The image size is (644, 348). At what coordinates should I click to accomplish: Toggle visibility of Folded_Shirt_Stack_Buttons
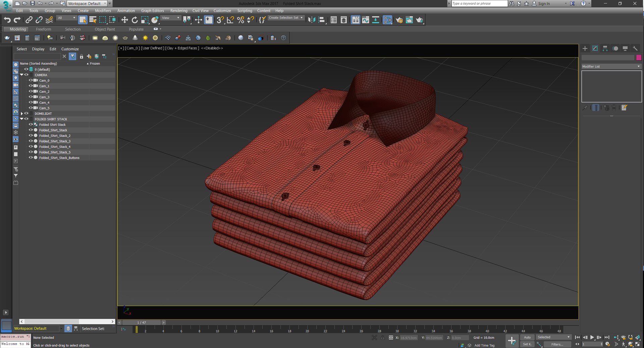[31, 158]
